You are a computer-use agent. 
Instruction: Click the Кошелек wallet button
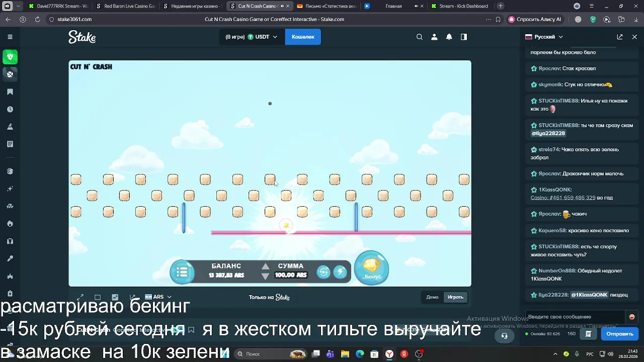303,37
